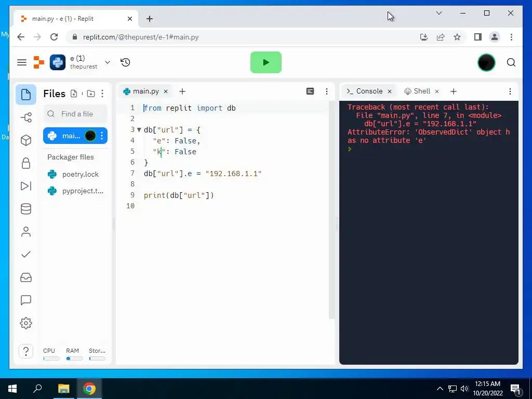Open the Replit search magnifier
Viewport: 532px width, 399px height.
[511, 62]
